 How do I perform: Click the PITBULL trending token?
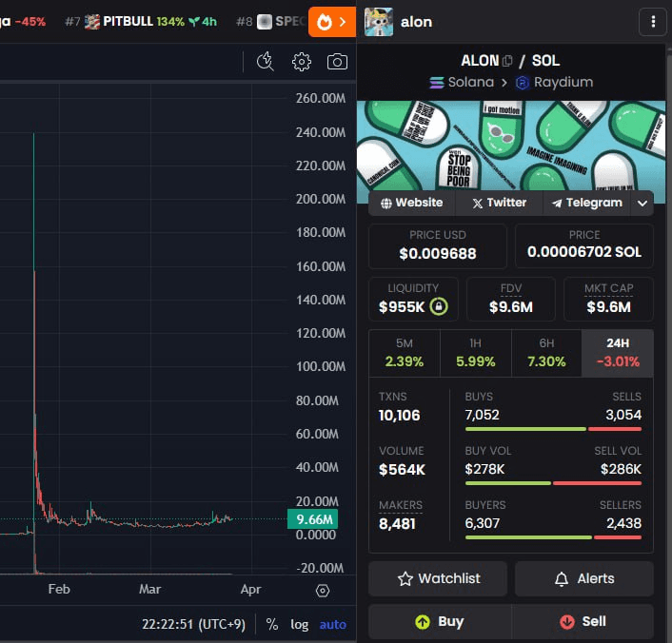click(x=141, y=22)
